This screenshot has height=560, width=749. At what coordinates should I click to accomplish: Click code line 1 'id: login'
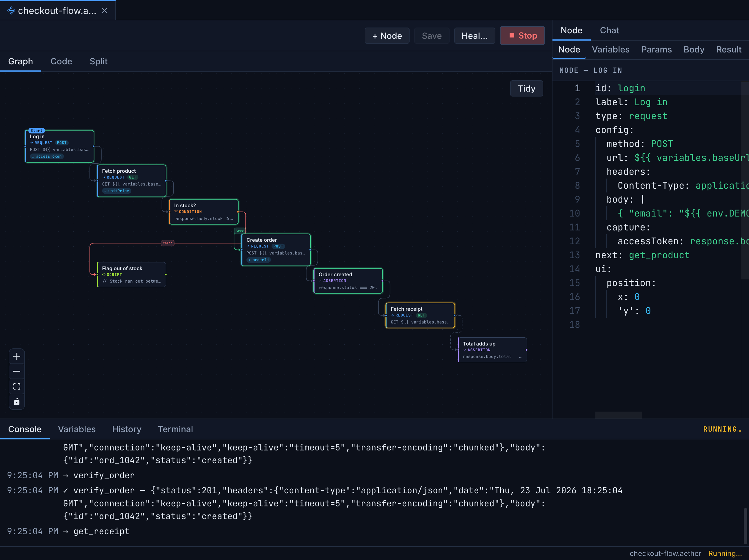(620, 88)
